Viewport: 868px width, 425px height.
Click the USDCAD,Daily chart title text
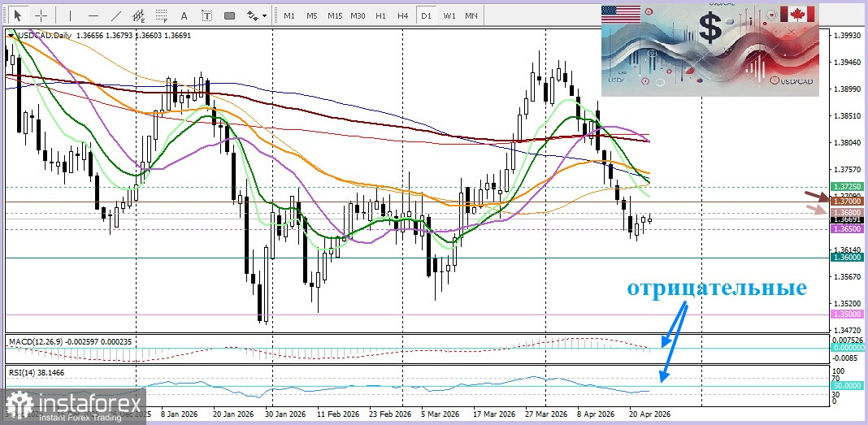(44, 36)
